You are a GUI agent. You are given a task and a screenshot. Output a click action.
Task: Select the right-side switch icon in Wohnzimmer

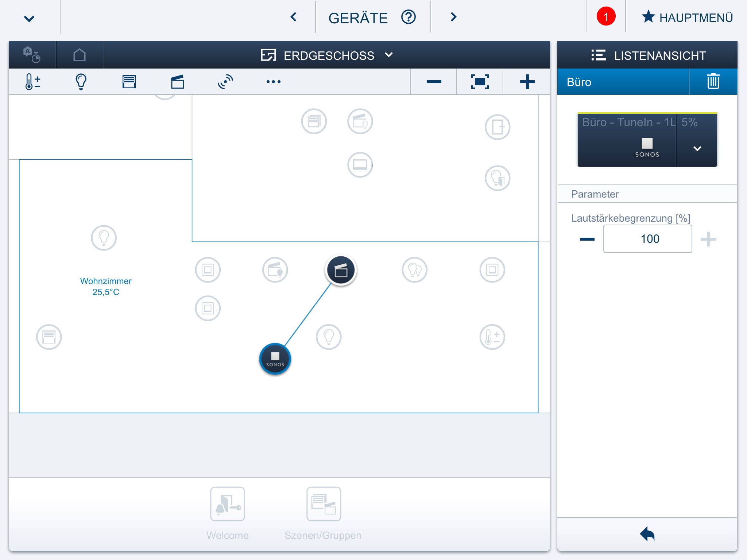(x=492, y=270)
